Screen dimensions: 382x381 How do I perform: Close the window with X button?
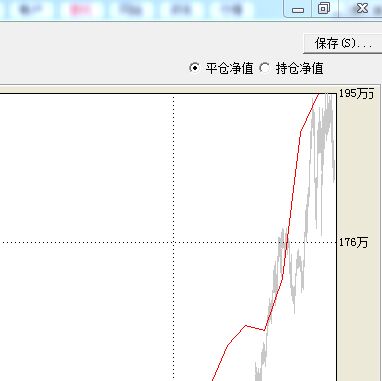[362, 8]
